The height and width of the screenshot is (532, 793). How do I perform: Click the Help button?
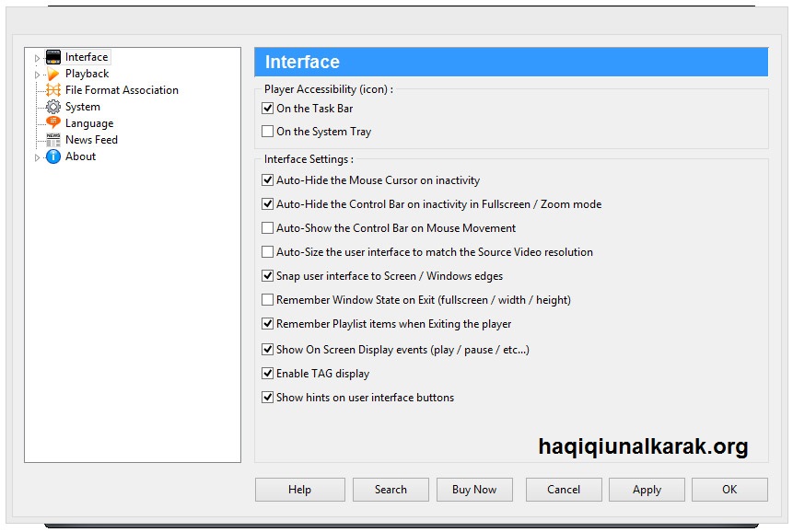coord(300,490)
